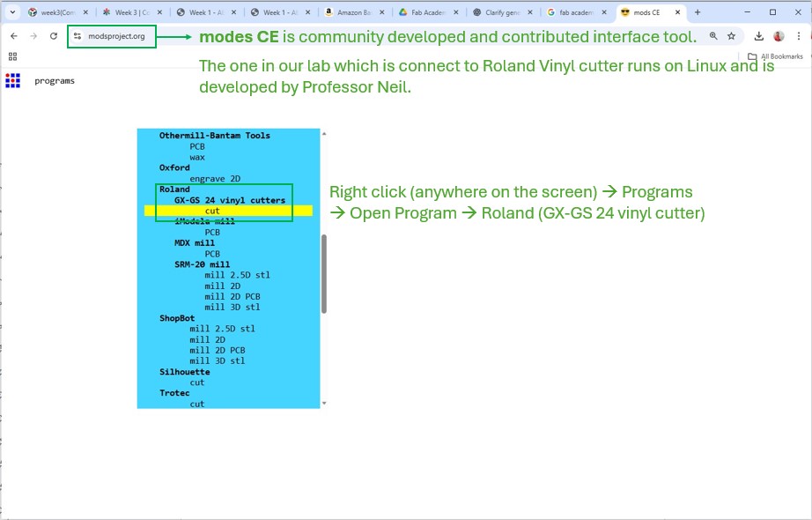The image size is (812, 520).
Task: Click the GX-GS 24 vinyl cutters subheading
Action: tap(230, 200)
